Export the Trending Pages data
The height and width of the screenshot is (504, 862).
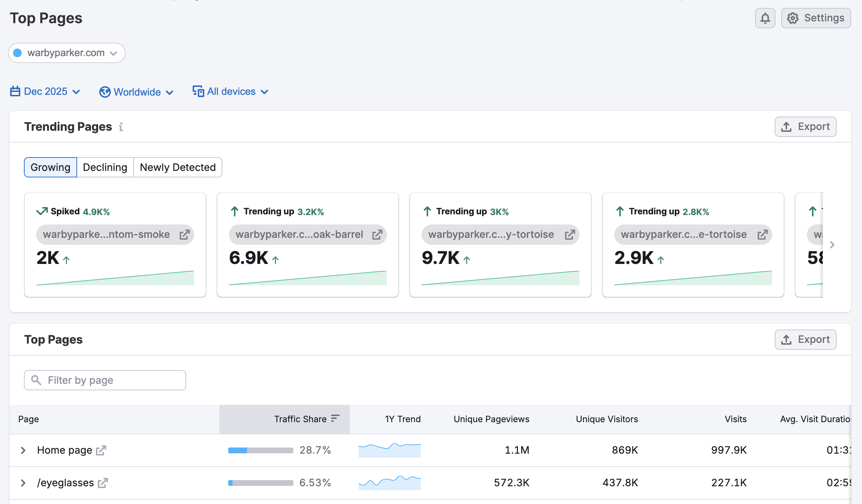tap(805, 126)
